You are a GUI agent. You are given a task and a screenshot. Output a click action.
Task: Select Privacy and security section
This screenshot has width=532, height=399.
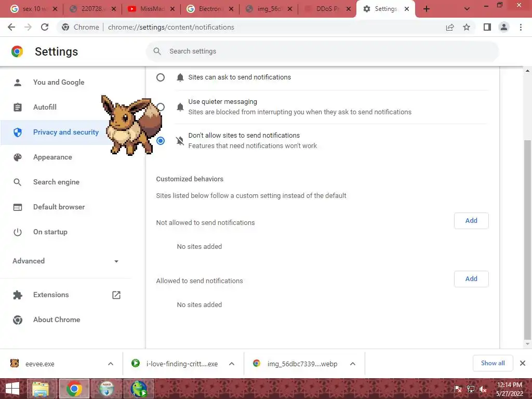point(66,132)
